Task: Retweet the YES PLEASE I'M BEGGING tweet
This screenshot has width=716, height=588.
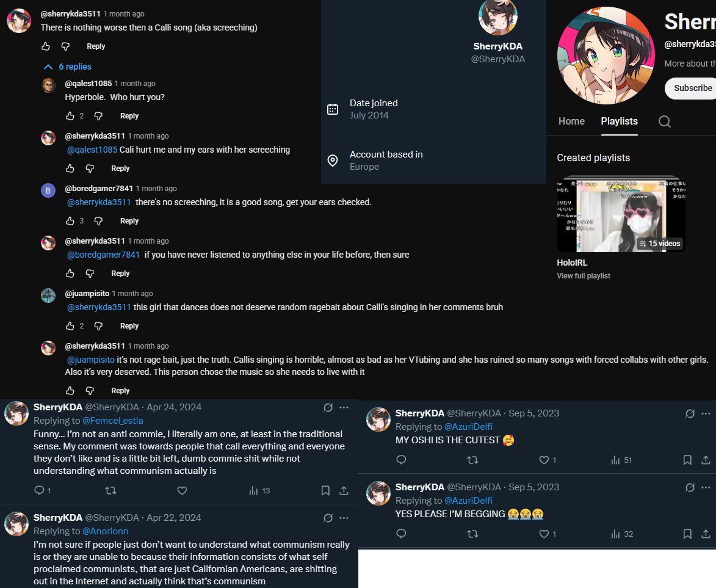Action: coord(472,534)
